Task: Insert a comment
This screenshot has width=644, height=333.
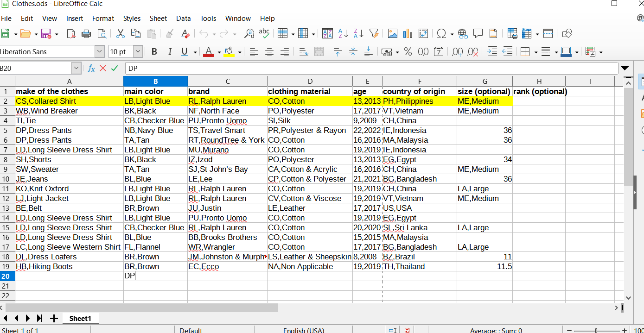Action: pyautogui.click(x=478, y=33)
